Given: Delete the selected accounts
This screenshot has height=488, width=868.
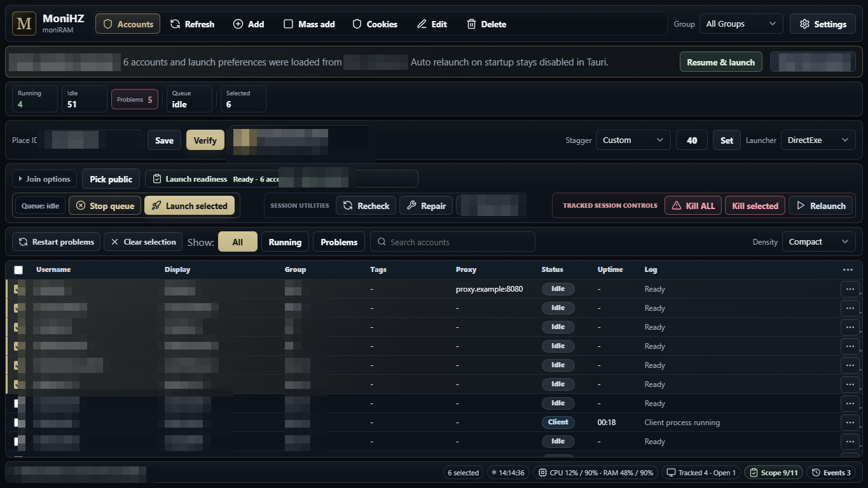Looking at the screenshot, I should [486, 24].
